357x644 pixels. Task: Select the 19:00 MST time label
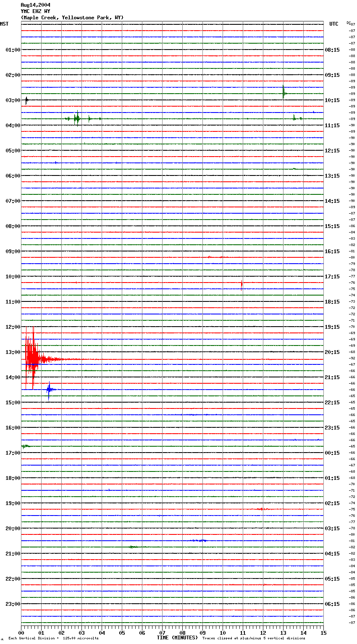tap(13, 503)
